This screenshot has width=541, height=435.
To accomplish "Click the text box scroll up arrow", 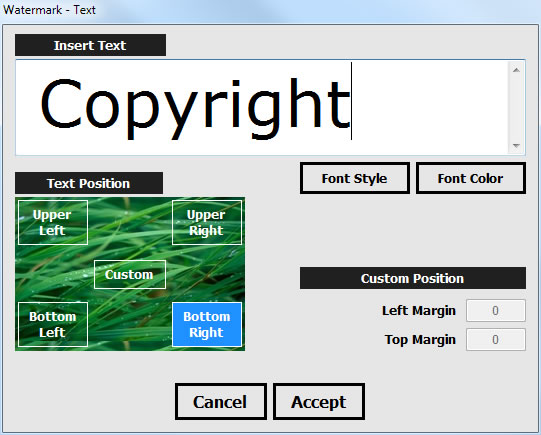I will 516,70.
